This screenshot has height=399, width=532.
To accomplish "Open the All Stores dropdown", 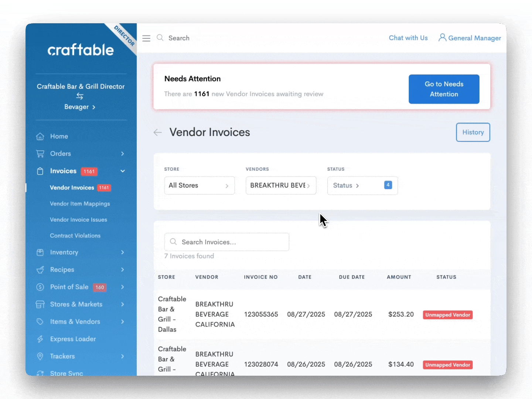I will (x=199, y=185).
